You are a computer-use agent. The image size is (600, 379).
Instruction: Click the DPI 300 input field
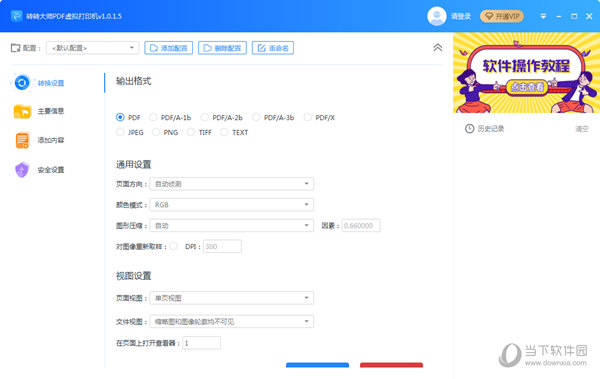222,246
